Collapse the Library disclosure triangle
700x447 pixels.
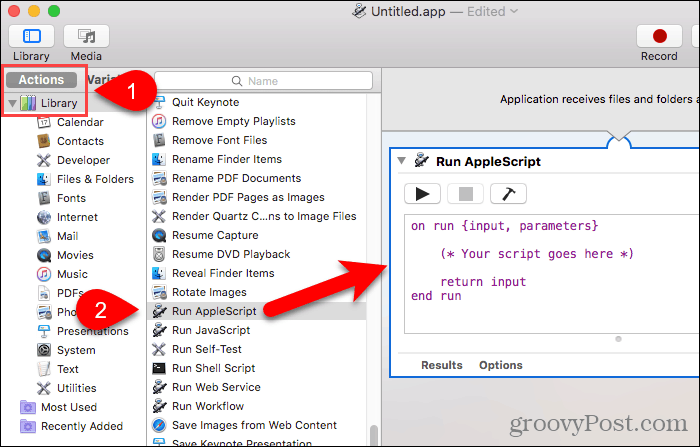pos(12,104)
